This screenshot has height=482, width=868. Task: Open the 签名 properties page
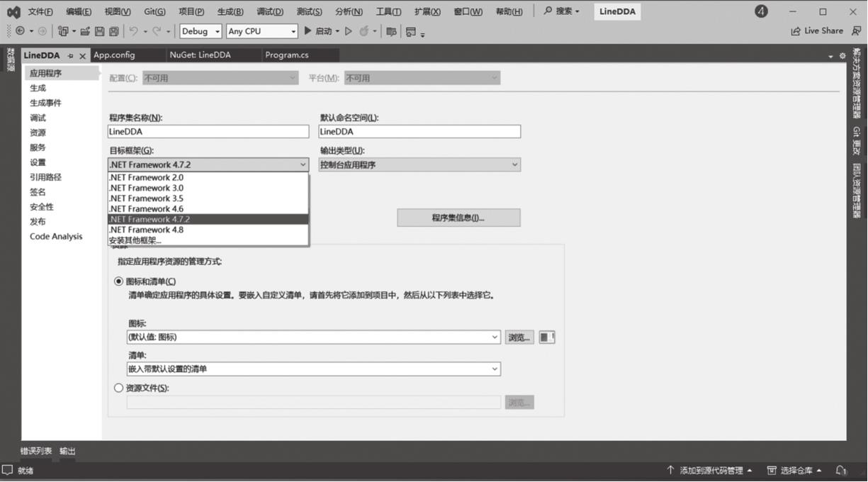(38, 192)
